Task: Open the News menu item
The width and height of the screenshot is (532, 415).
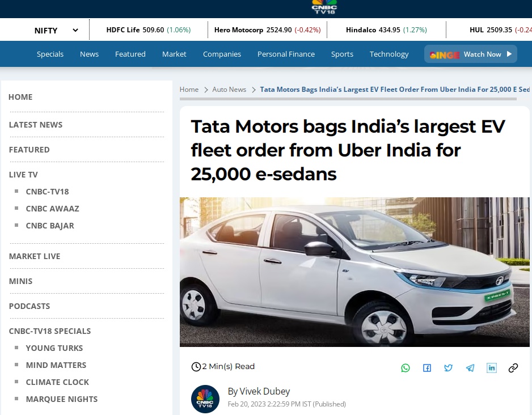Action: pos(89,54)
